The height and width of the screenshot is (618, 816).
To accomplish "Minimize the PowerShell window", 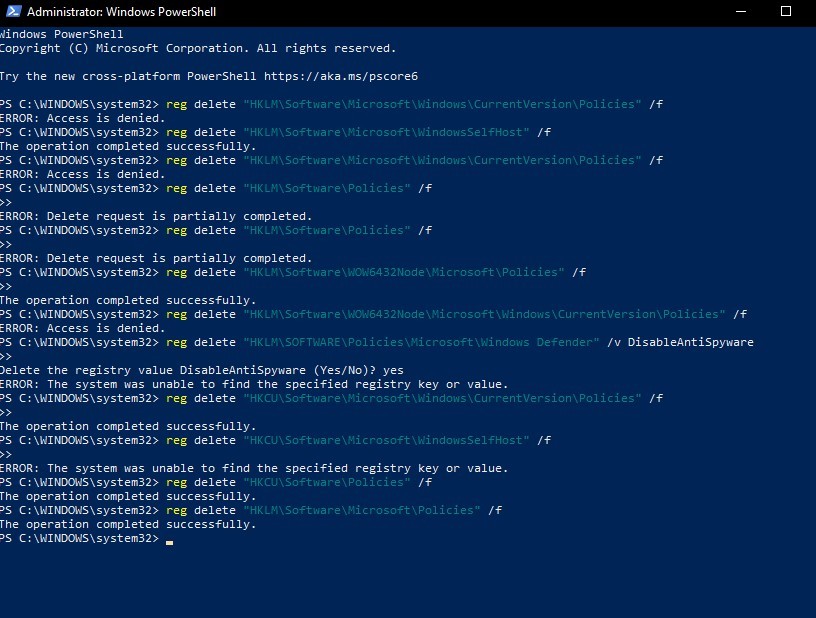I will (741, 11).
